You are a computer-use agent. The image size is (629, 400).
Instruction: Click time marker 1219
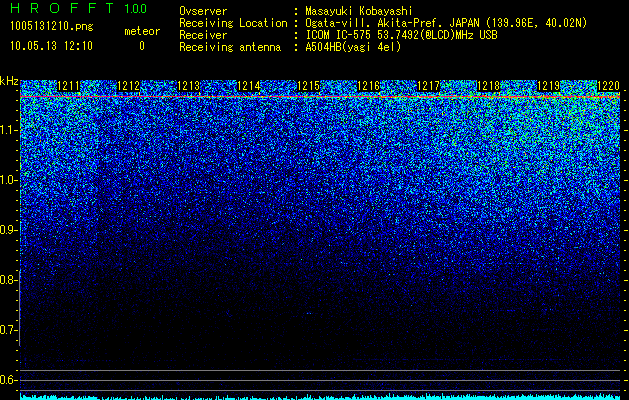pos(548,86)
